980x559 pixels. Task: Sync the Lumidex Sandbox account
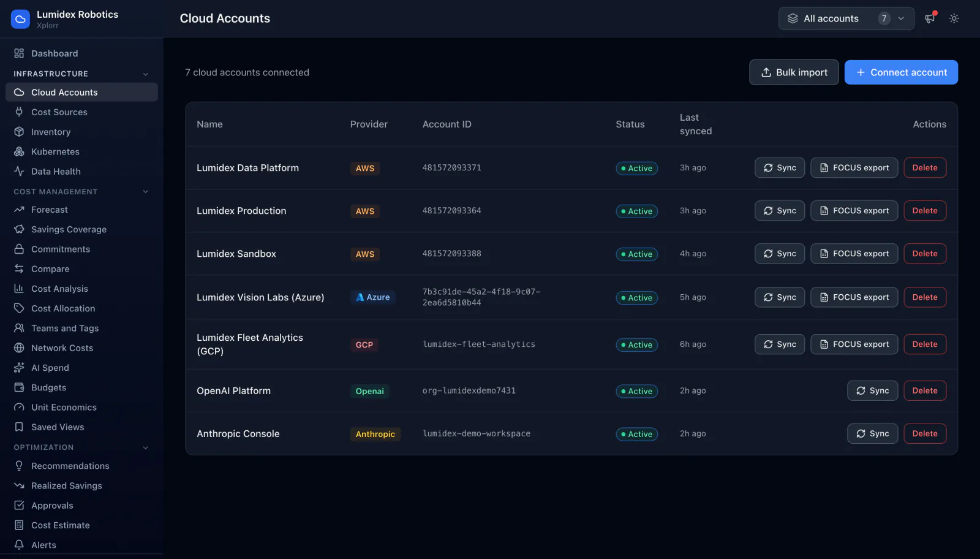point(780,254)
